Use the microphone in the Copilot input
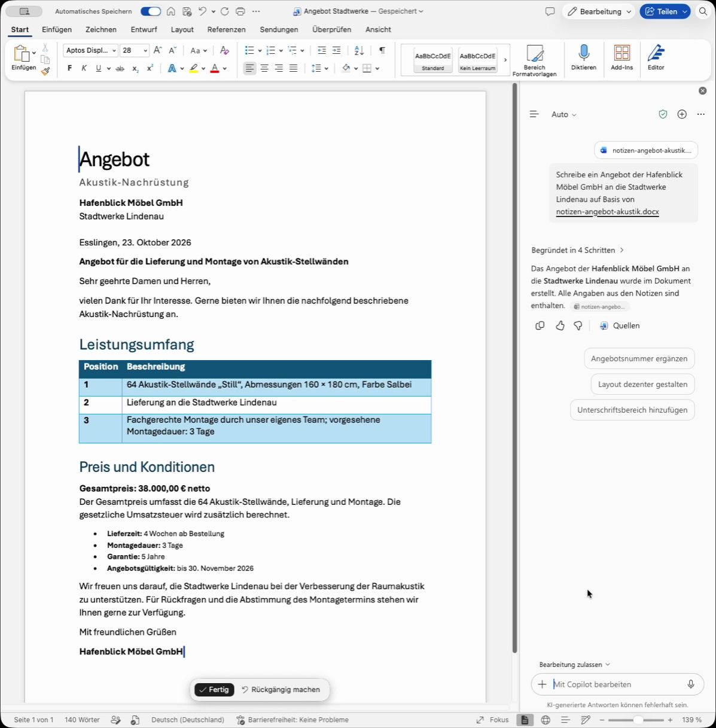The height and width of the screenshot is (728, 716). click(x=691, y=684)
